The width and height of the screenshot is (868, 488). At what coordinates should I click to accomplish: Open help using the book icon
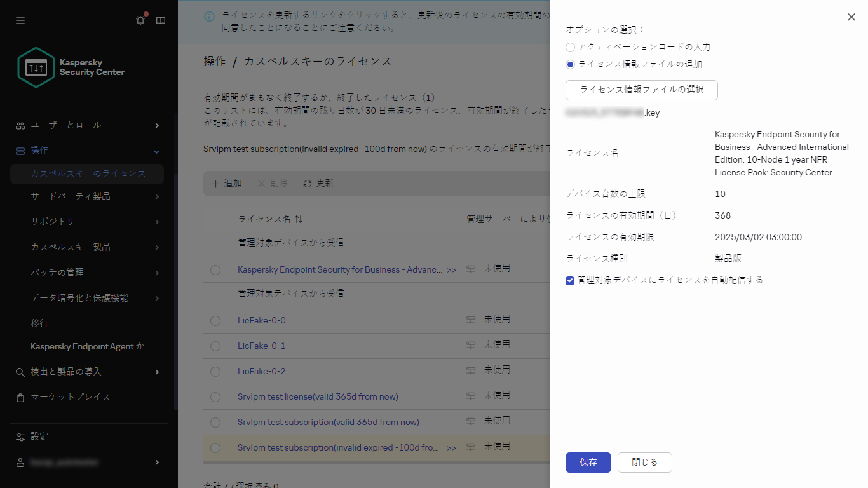[x=160, y=20]
